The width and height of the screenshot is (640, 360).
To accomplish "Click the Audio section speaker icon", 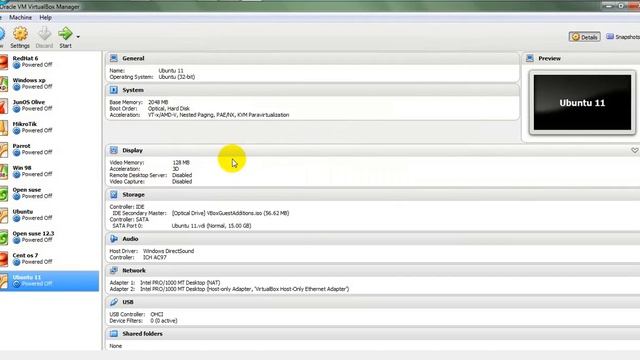I will tap(114, 239).
